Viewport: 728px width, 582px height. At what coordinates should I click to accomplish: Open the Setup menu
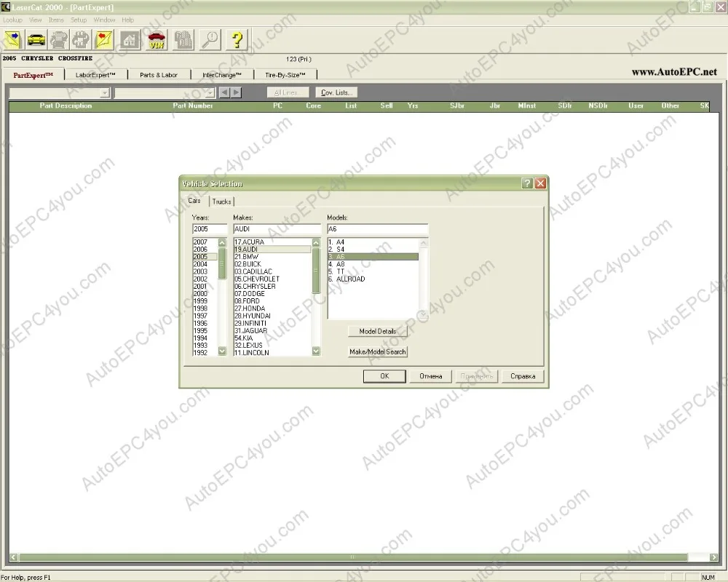79,20
